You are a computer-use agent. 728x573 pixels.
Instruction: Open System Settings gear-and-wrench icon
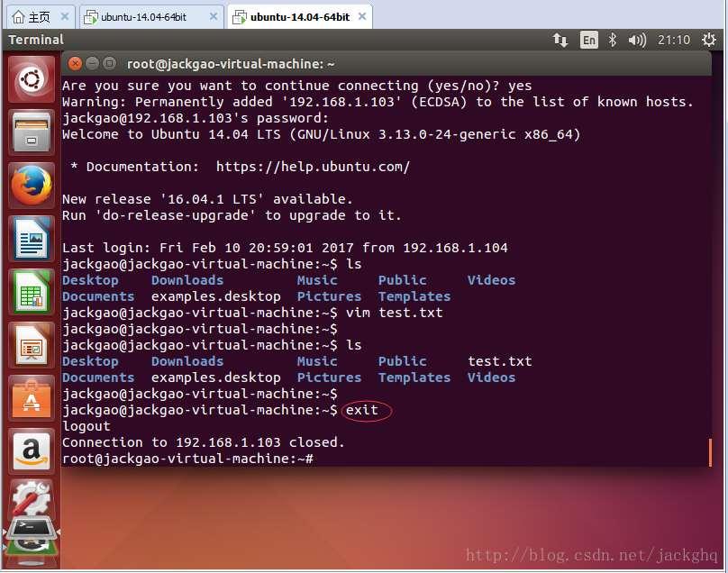(32, 501)
